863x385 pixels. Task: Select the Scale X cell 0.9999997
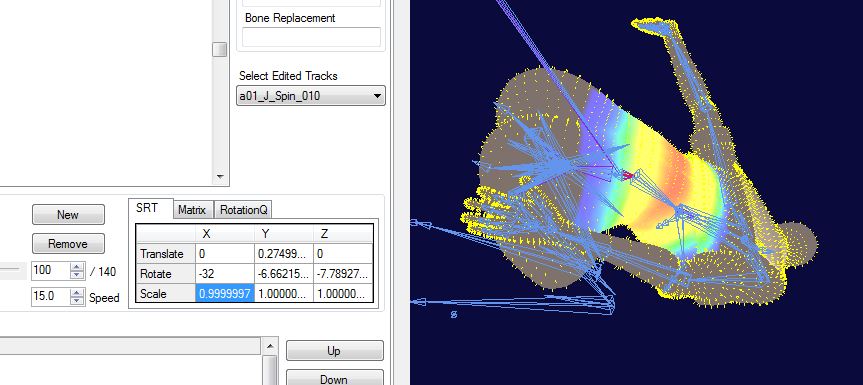225,294
